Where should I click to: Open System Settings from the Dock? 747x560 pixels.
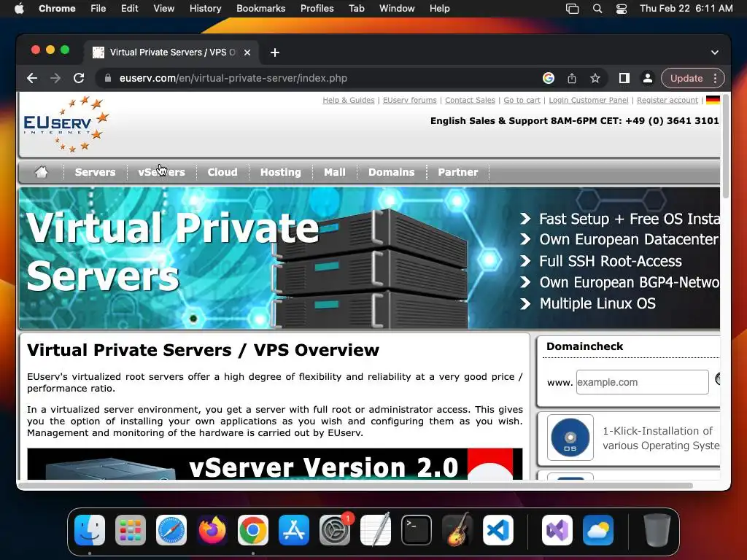[335, 530]
